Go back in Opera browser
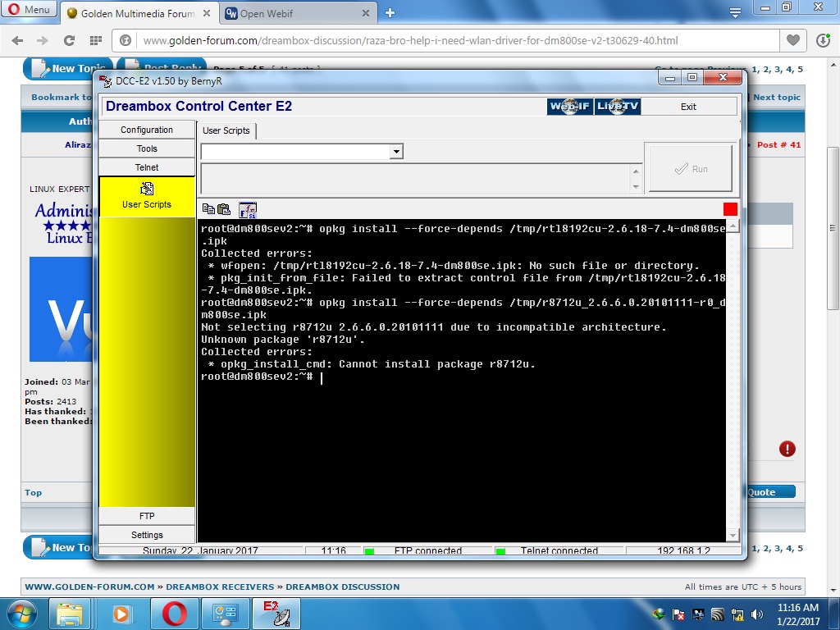Image resolution: width=840 pixels, height=630 pixels. point(17,40)
